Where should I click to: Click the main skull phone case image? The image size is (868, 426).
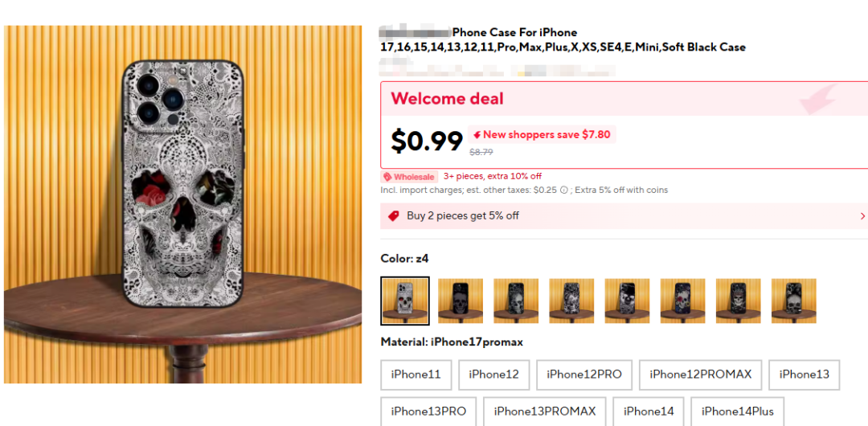pos(182,204)
